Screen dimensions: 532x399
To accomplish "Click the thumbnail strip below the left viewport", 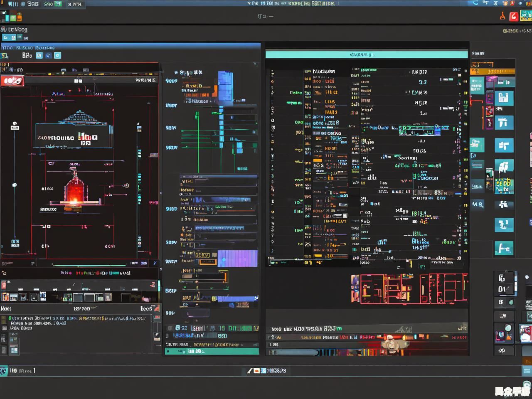I will coord(80,297).
